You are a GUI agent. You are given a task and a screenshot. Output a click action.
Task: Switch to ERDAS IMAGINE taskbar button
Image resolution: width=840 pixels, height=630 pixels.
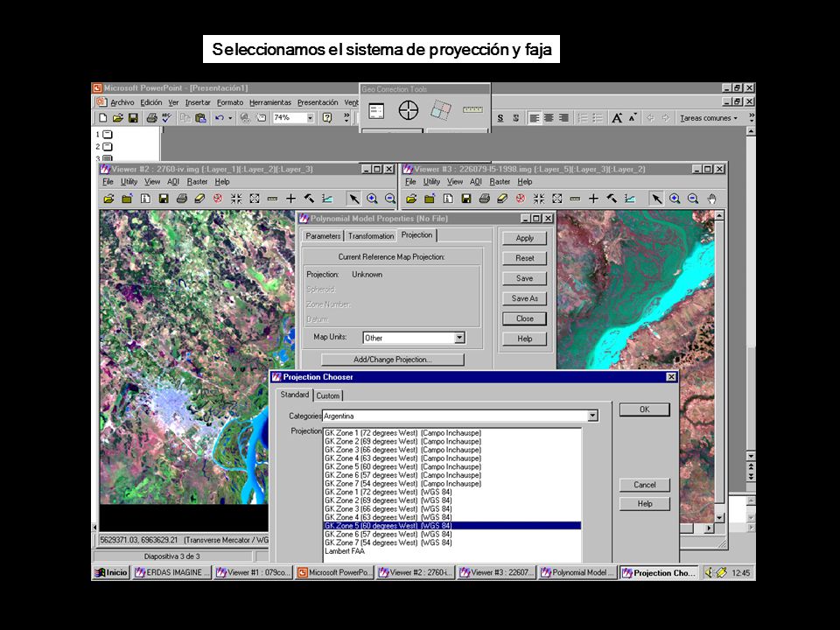(x=172, y=572)
